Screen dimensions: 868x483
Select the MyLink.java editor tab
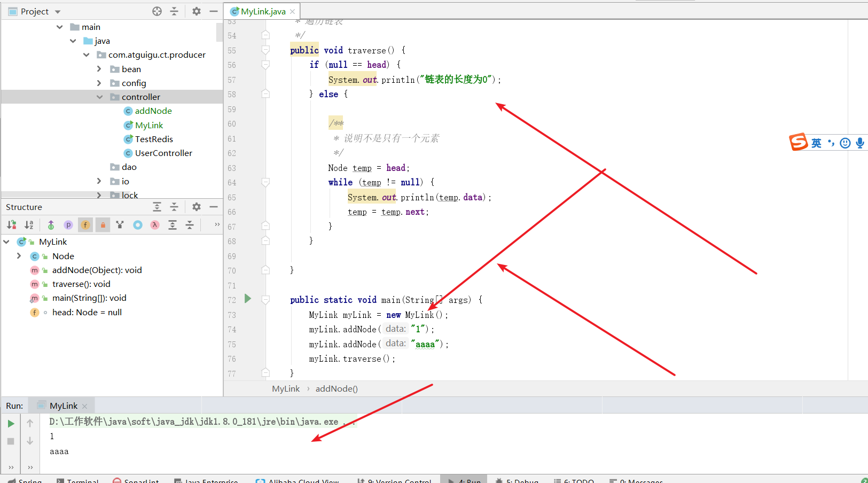pos(262,11)
